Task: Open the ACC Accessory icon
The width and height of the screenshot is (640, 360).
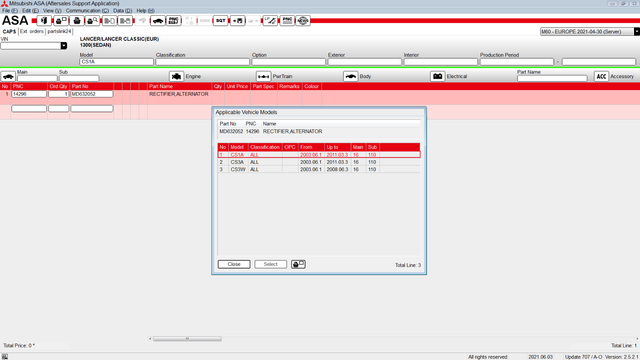Action: coord(601,76)
